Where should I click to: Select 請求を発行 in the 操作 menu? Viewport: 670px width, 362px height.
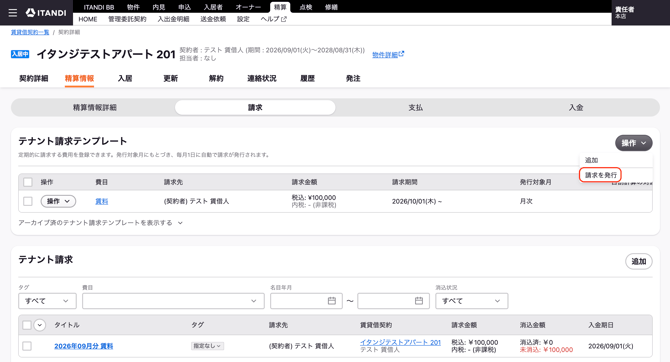tap(601, 175)
